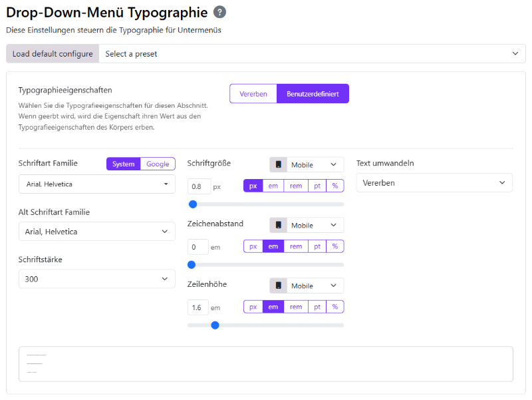The width and height of the screenshot is (532, 400).
Task: Select Vererben typography mode
Action: [x=253, y=94]
